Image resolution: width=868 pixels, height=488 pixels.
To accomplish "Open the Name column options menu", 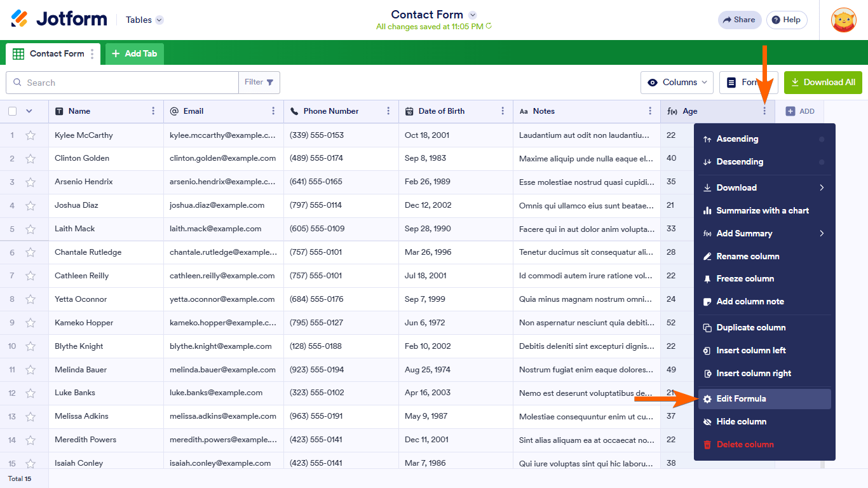I will click(153, 111).
